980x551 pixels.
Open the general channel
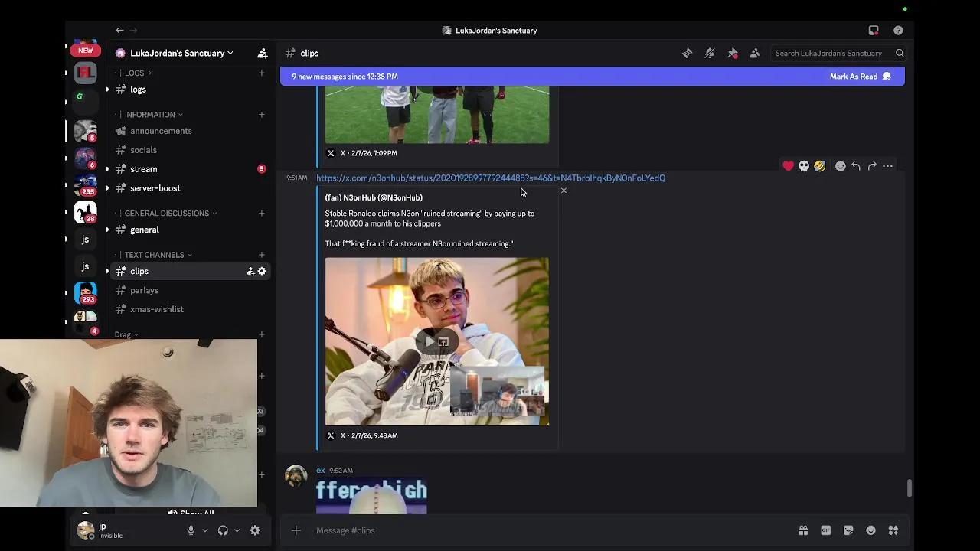coord(190,230)
